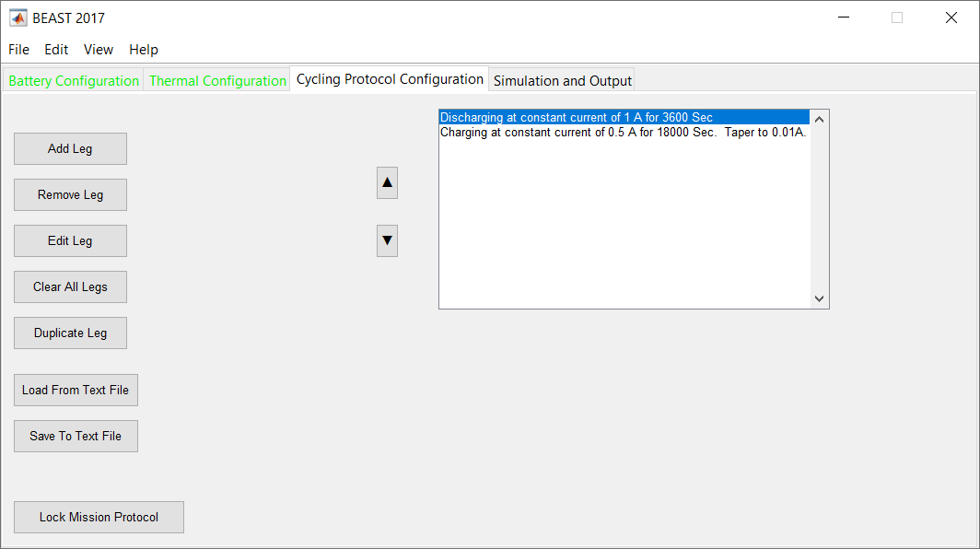
Task: Clear all legs from the protocol
Action: [70, 286]
